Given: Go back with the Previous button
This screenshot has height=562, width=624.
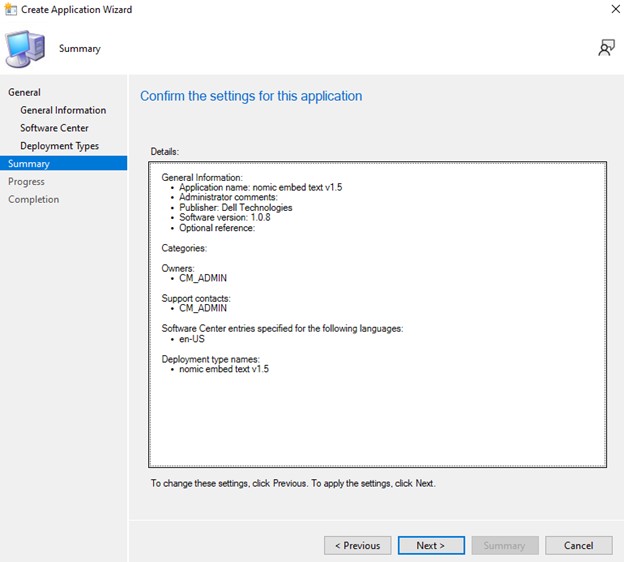Looking at the screenshot, I should (357, 545).
